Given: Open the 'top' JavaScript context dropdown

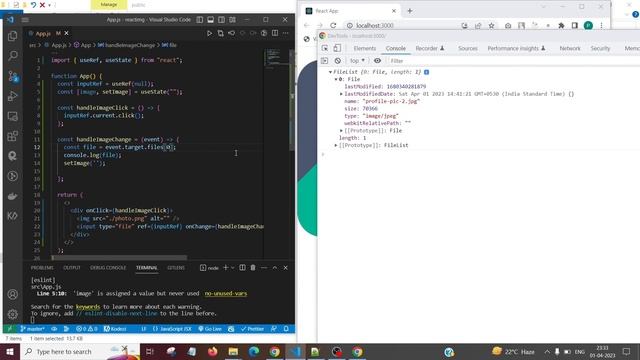Looking at the screenshot, I should point(357,61).
